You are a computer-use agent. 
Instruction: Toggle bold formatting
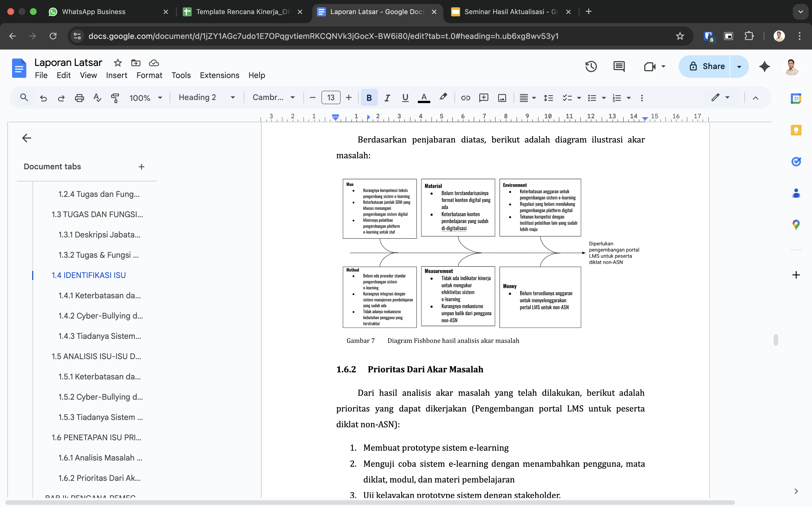coord(369,97)
